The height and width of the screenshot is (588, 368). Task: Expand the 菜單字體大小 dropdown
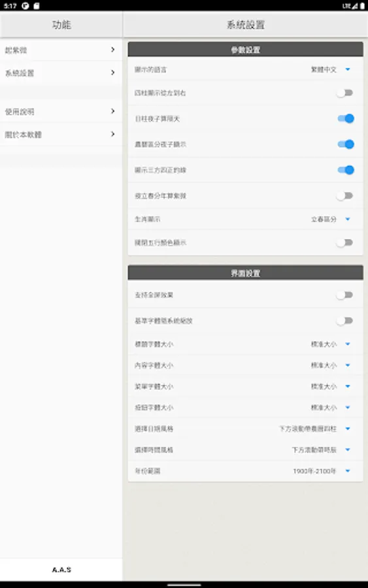click(331, 386)
